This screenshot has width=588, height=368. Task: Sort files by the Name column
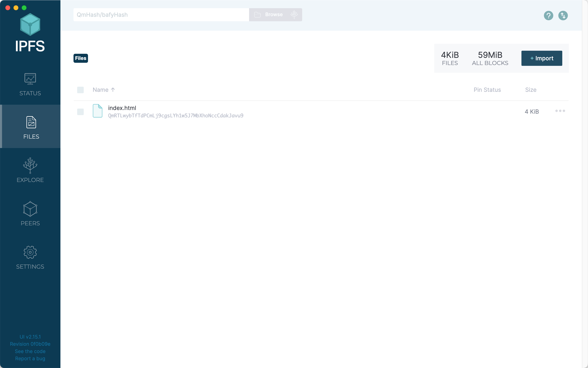104,90
